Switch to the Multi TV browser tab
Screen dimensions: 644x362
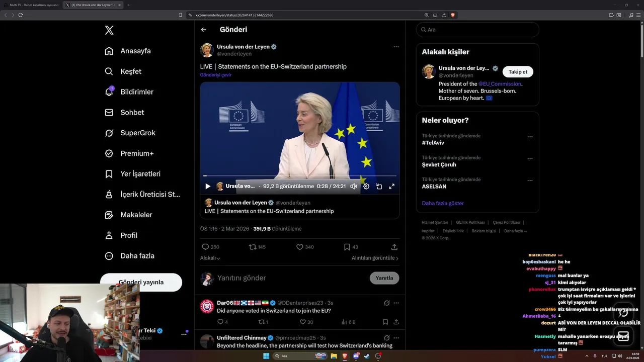[32, 5]
